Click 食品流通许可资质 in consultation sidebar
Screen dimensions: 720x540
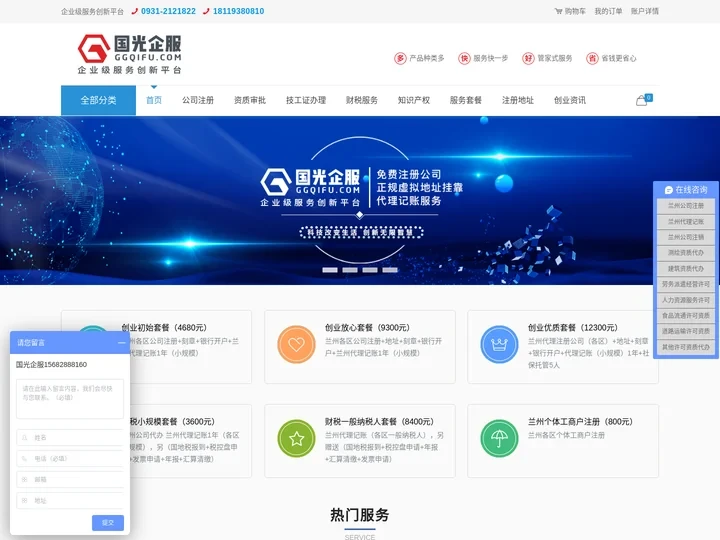click(686, 315)
